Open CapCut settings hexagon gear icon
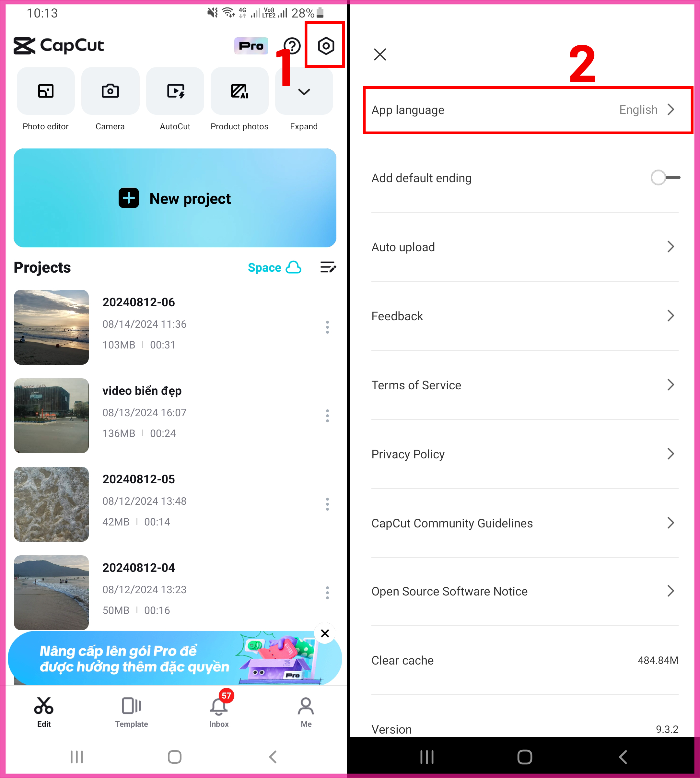The image size is (700, 778). coord(325,46)
